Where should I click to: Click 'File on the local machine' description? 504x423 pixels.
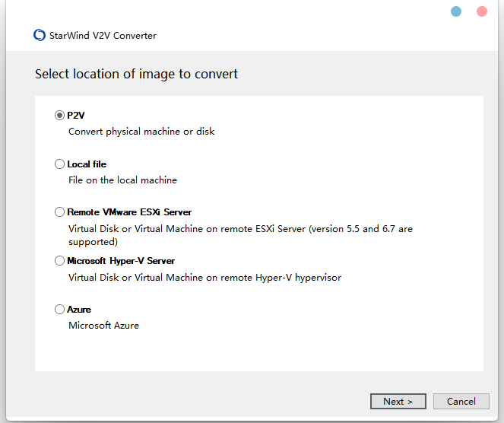pyautogui.click(x=123, y=180)
